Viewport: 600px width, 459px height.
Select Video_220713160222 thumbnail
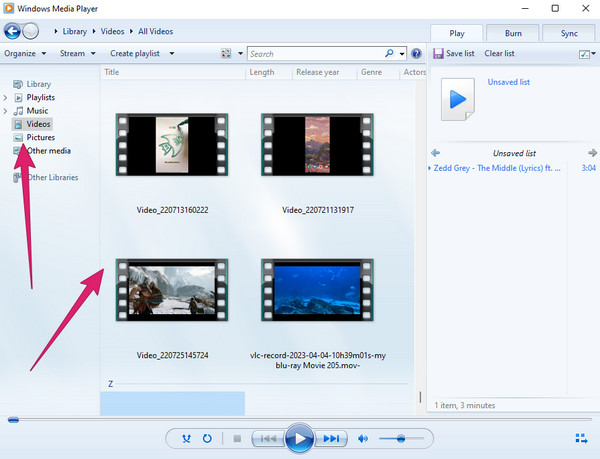(x=172, y=145)
